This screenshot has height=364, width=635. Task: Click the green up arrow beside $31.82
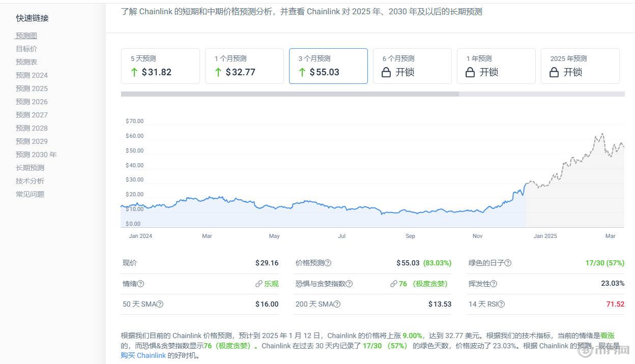(134, 72)
